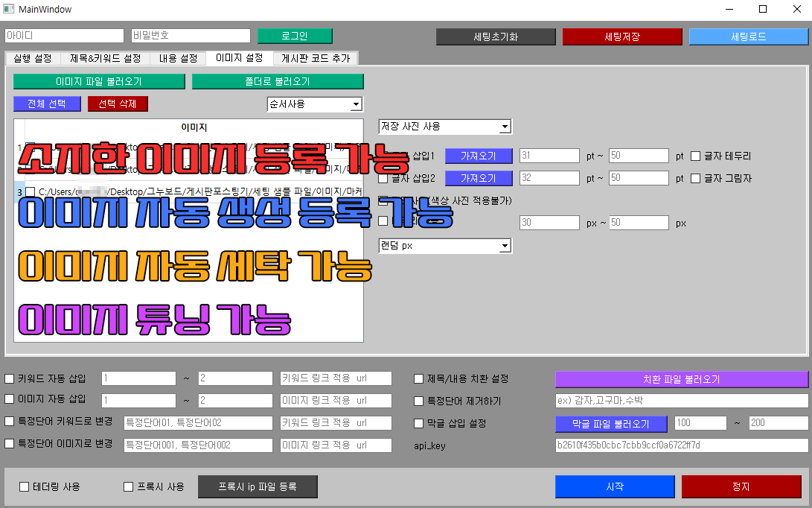Check the 프록시 사용 option
The width and height of the screenshot is (812, 508).
pyautogui.click(x=128, y=487)
